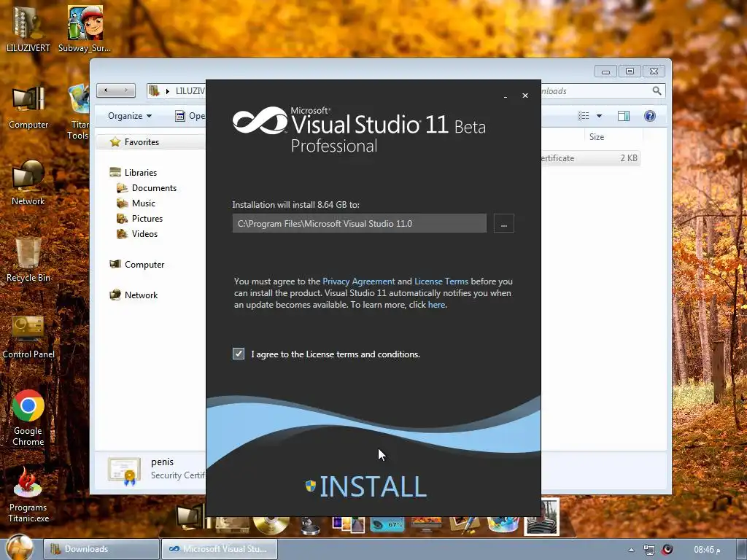The height and width of the screenshot is (560, 747).
Task: Minimize the Visual Studio installer window
Action: pos(506,96)
